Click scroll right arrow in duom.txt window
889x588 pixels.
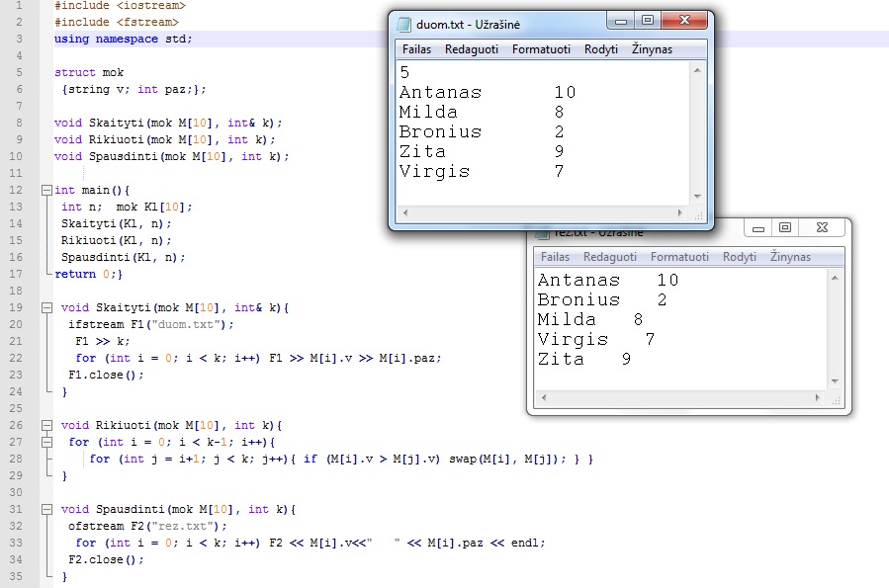pyautogui.click(x=679, y=213)
